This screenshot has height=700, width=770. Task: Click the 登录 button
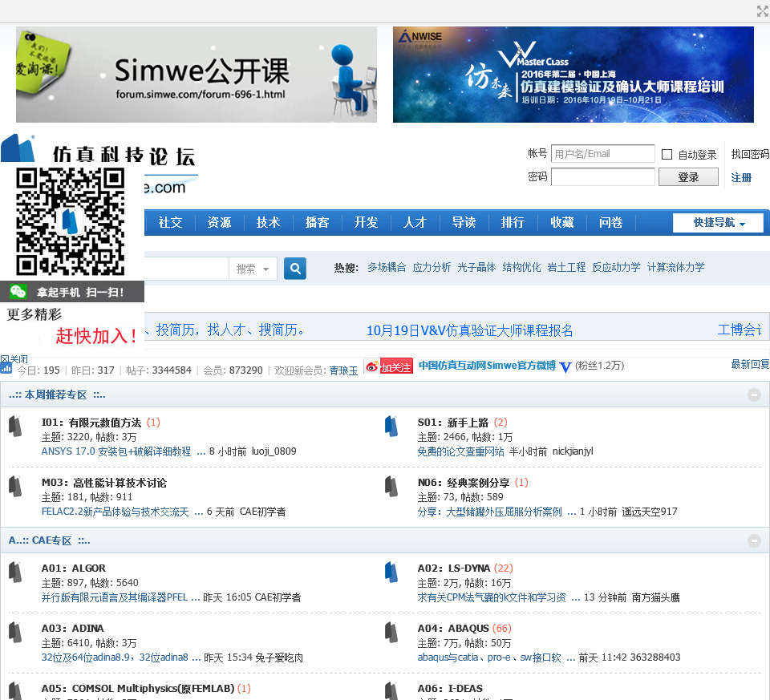coord(688,177)
